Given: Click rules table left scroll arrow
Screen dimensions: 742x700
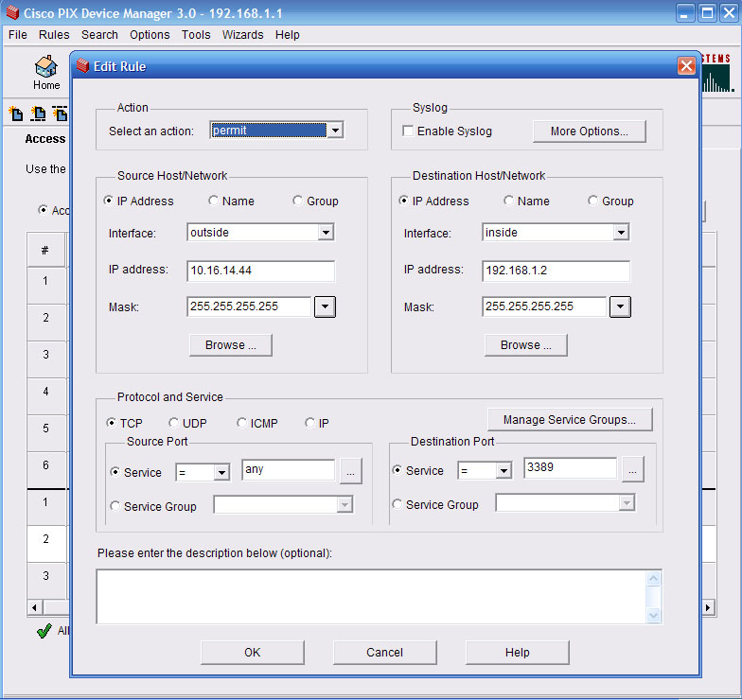Looking at the screenshot, I should point(34,607).
